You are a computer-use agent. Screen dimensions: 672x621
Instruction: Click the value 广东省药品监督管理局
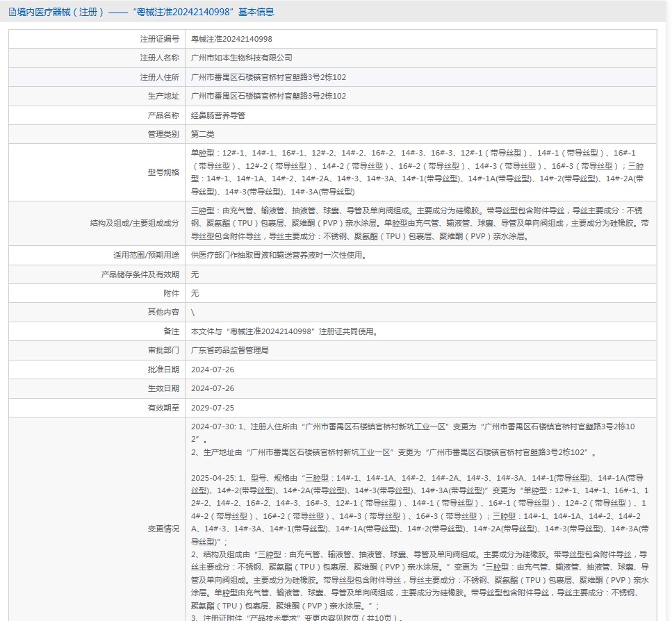230,350
